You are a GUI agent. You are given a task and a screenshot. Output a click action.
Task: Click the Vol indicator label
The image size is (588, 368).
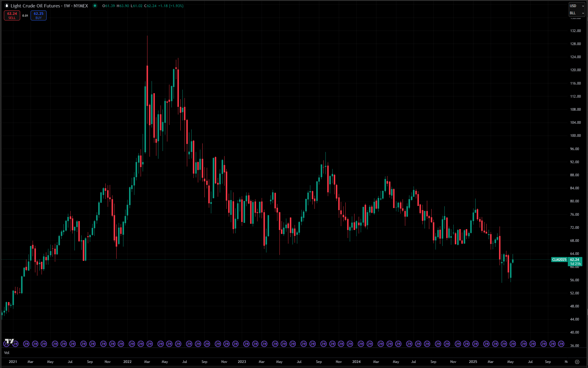[7, 353]
